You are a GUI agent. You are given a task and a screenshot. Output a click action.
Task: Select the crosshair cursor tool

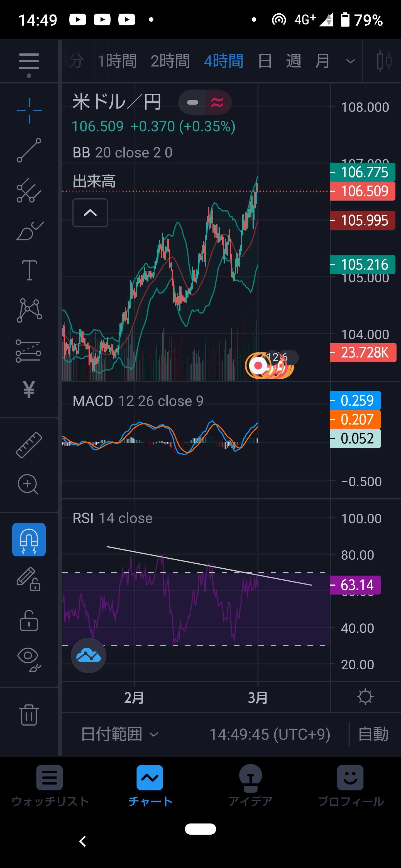click(29, 110)
